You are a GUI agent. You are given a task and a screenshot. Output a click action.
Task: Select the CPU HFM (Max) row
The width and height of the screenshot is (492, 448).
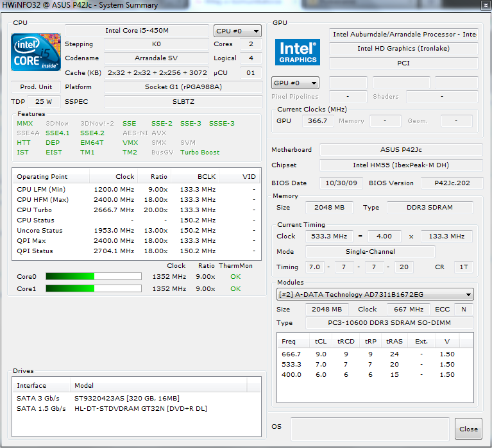point(137,199)
